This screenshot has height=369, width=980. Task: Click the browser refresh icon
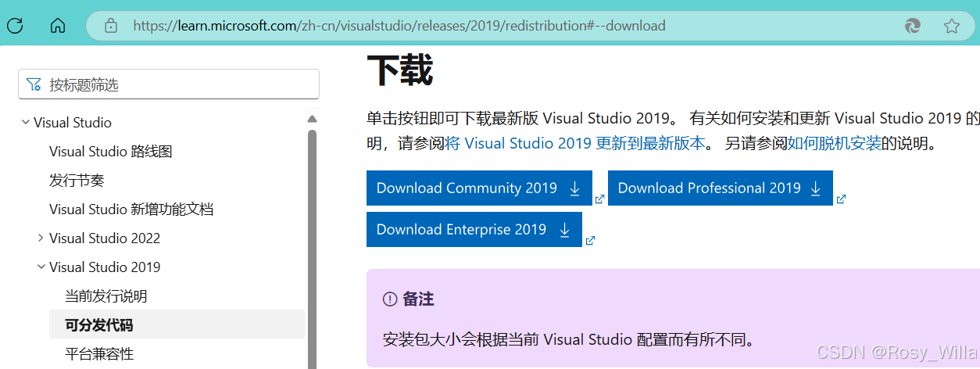click(15, 26)
